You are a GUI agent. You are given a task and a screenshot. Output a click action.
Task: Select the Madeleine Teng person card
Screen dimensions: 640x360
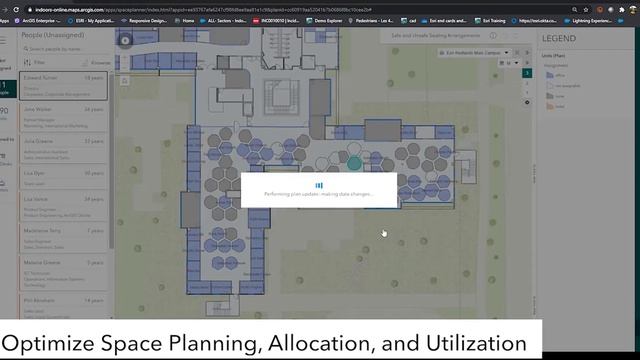click(x=63, y=238)
